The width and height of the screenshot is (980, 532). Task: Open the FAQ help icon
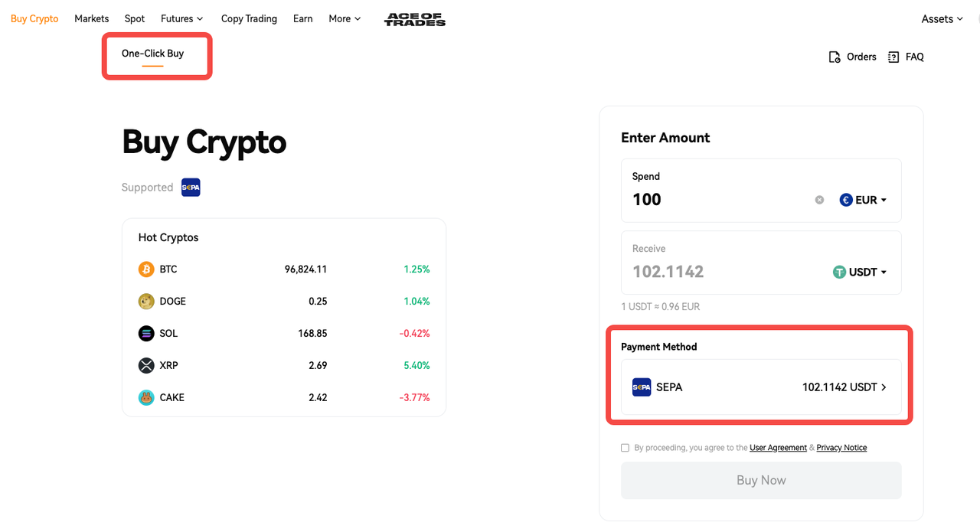[x=893, y=57]
